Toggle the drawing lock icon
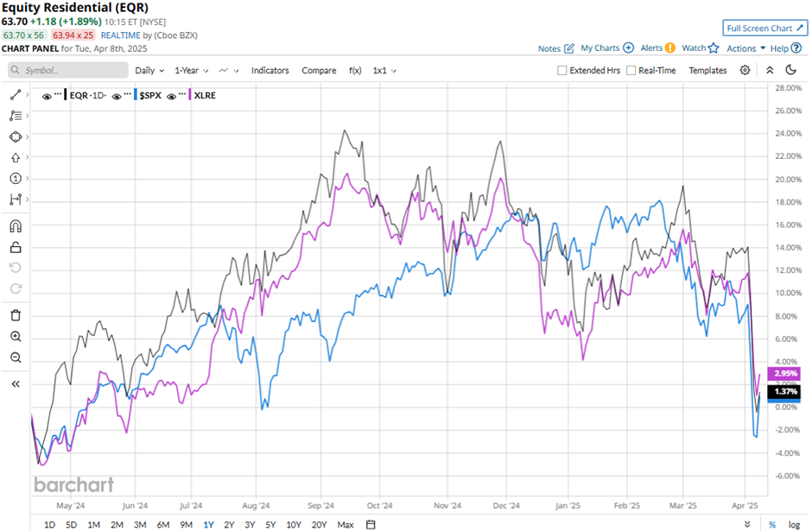This screenshot has height=531, width=812. 16,247
